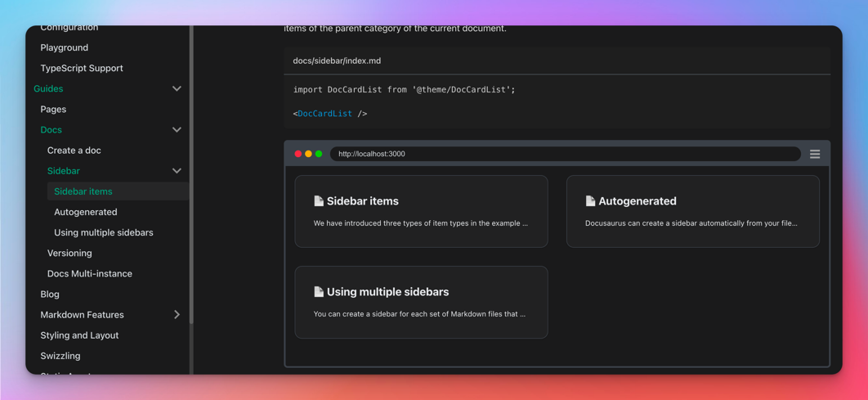Click the document icon on Autogenerated card

coord(590,201)
